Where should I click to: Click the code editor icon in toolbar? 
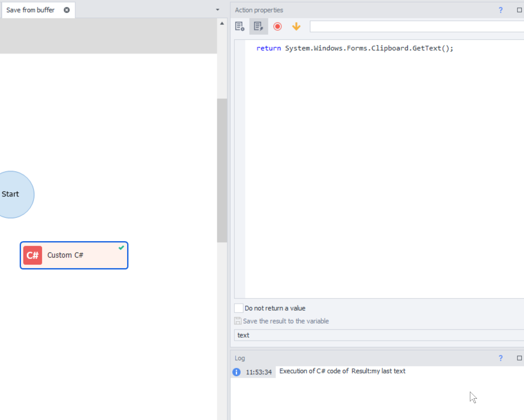[x=258, y=26]
